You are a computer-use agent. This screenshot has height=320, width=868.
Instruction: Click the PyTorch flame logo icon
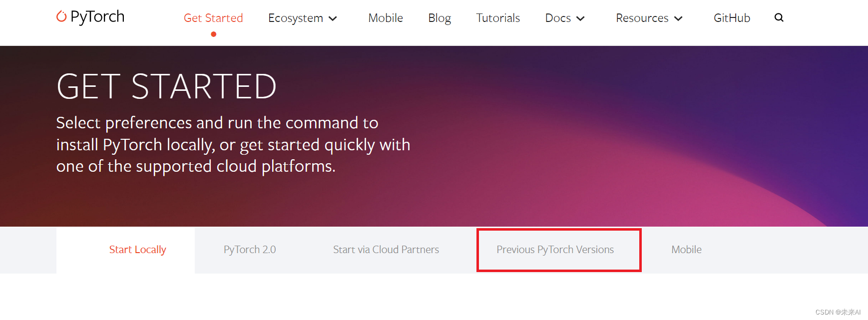tap(61, 16)
